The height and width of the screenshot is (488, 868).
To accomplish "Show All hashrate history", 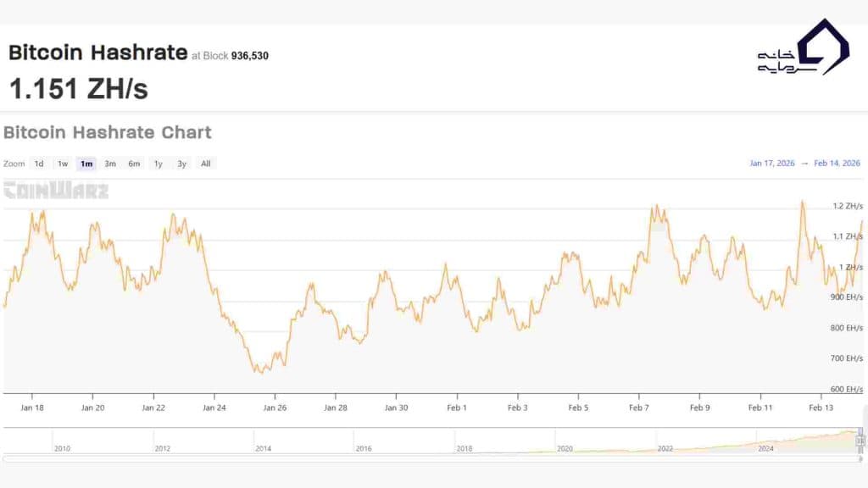I will pos(206,164).
